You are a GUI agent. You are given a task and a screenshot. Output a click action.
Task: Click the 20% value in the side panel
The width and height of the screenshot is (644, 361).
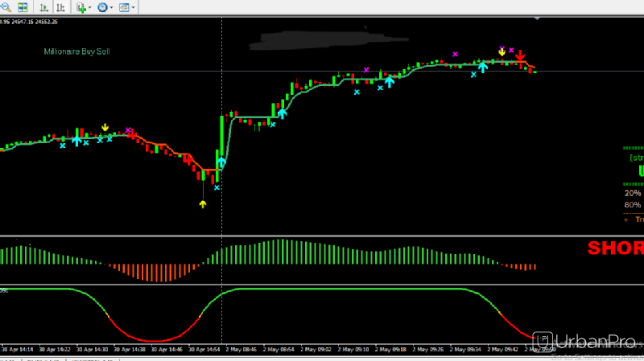click(633, 192)
